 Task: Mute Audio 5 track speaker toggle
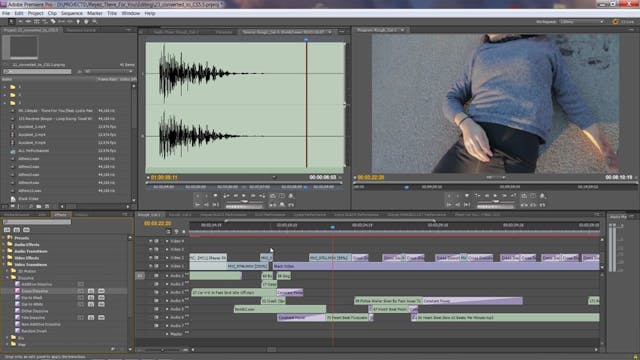click(x=156, y=309)
